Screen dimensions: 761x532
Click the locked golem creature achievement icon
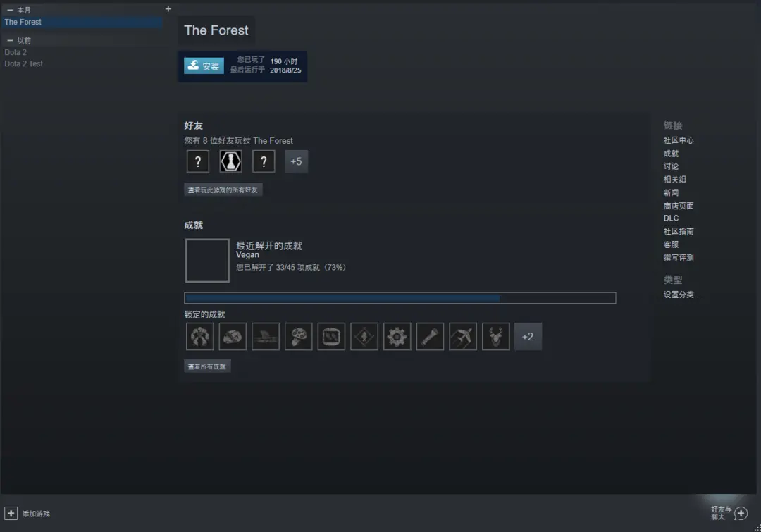click(x=199, y=336)
